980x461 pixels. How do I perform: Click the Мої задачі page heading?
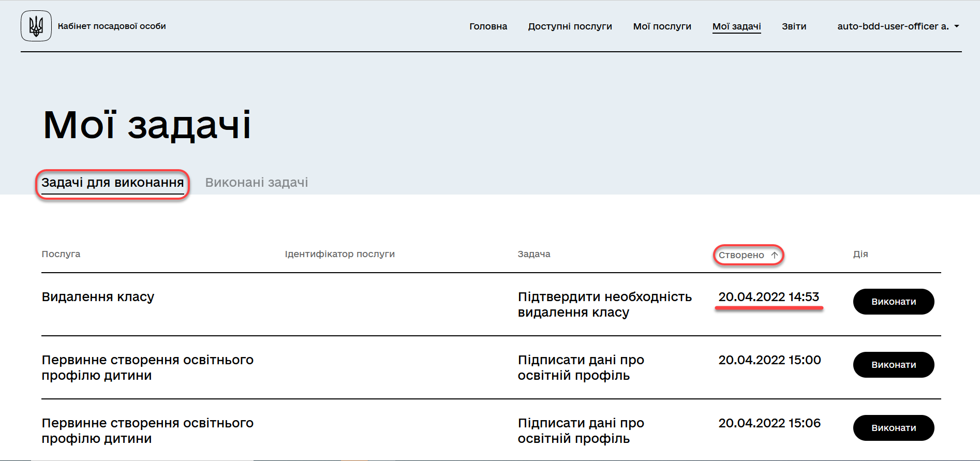[x=147, y=125]
